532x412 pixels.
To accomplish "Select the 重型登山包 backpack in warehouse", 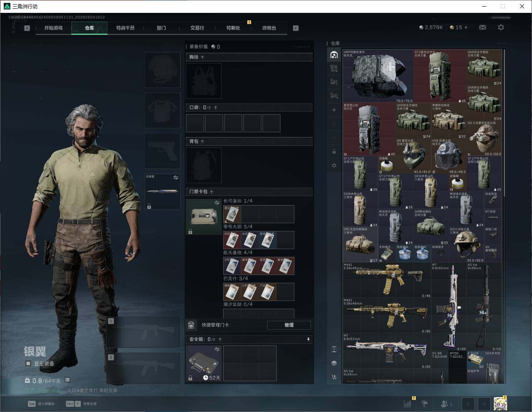I will 369,130.
